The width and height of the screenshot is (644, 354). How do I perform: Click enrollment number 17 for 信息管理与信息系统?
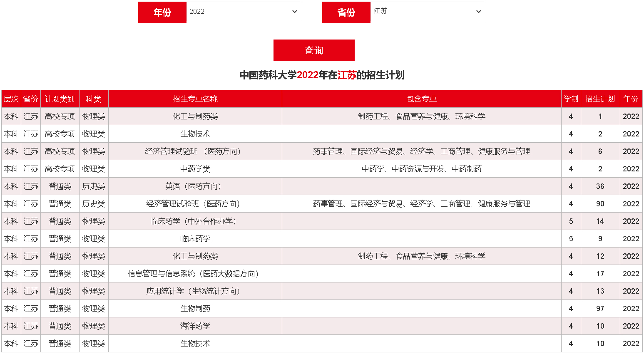click(x=600, y=274)
